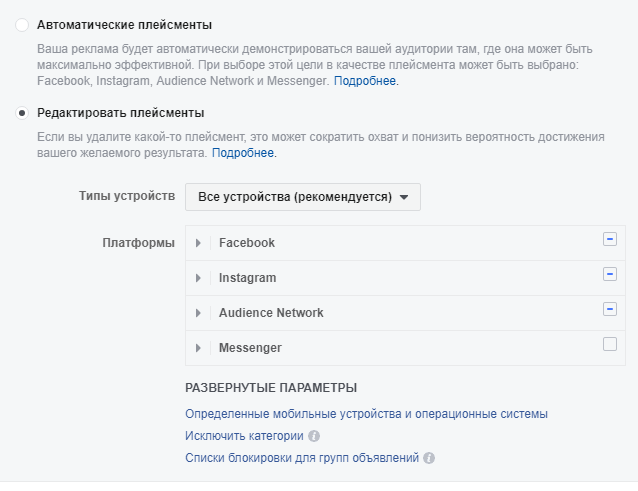638x491 pixels.
Task: Click the Исключить категории link
Action: (x=244, y=436)
